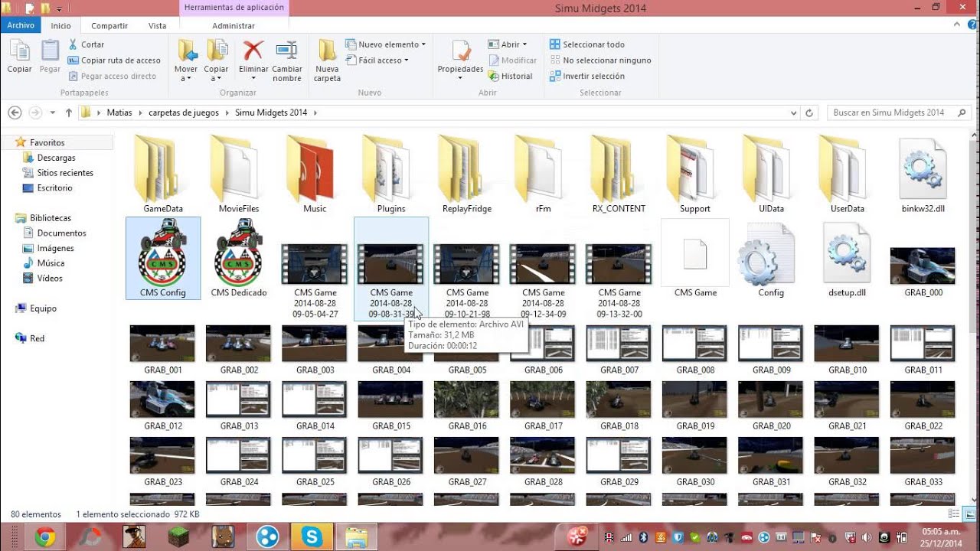Click the Propiedades button
Screen dimensions: 980x551
(x=460, y=61)
